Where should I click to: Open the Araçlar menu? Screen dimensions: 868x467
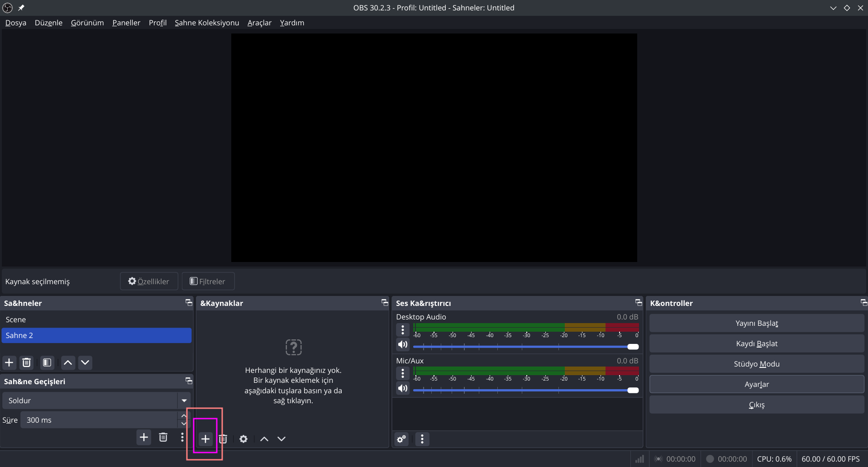259,23
